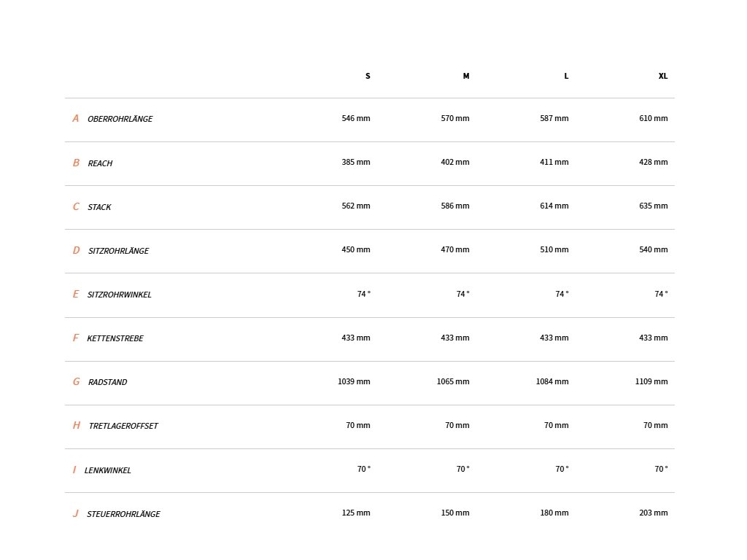747x560 pixels.
Task: Click the orange letter D marker
Action: point(76,251)
